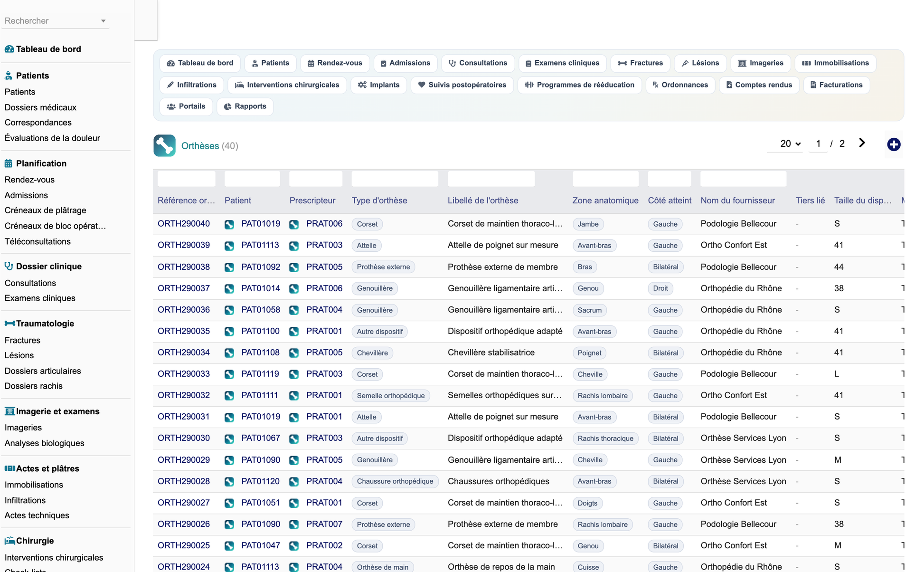Image resolution: width=924 pixels, height=572 pixels.
Task: Click the Zone anatomique filter field
Action: click(x=605, y=179)
